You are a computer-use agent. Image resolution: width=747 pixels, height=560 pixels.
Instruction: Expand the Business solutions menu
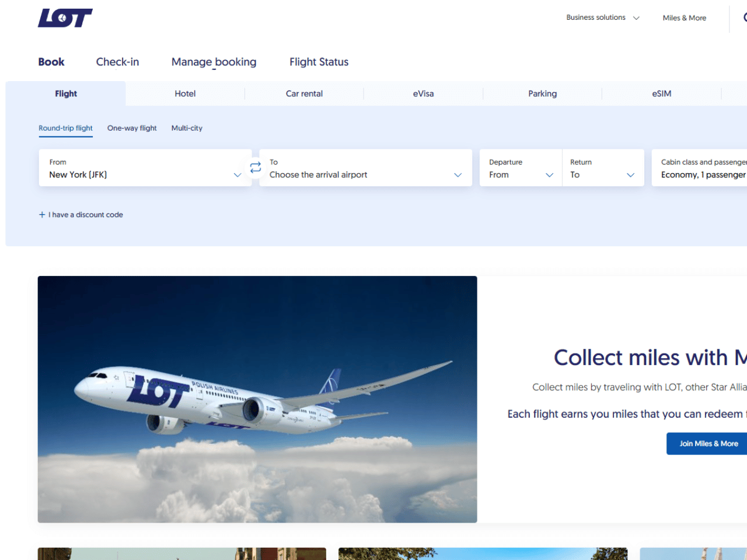click(x=603, y=17)
